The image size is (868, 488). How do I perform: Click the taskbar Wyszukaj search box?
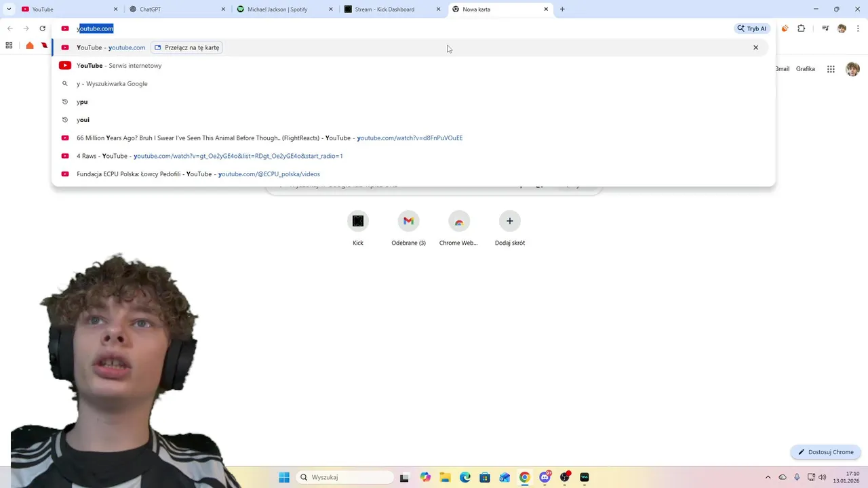coord(345,477)
